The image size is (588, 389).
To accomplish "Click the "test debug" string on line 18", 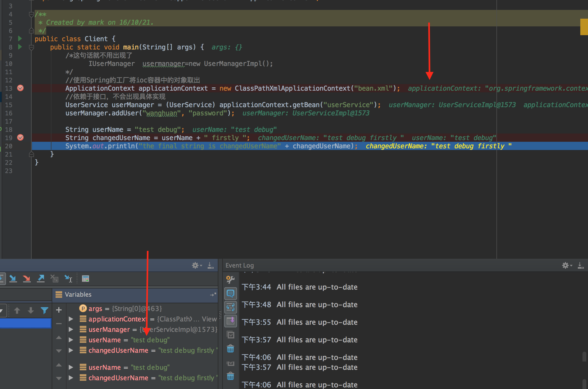I will point(158,129).
